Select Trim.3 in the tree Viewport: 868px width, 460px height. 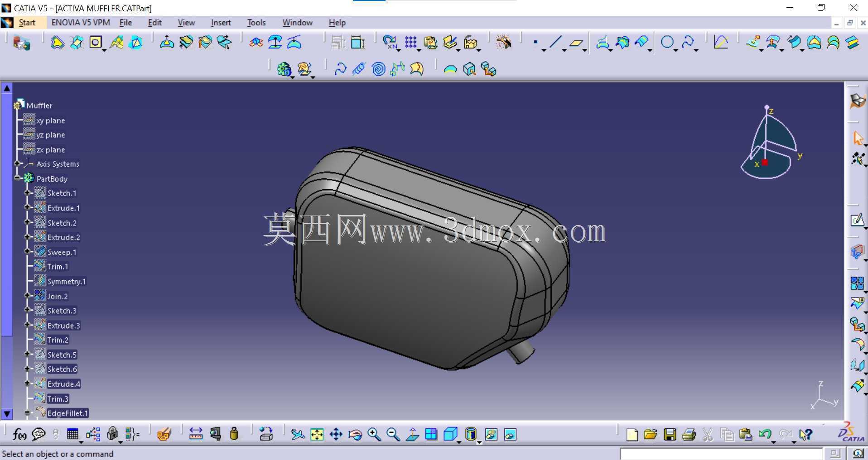point(58,399)
